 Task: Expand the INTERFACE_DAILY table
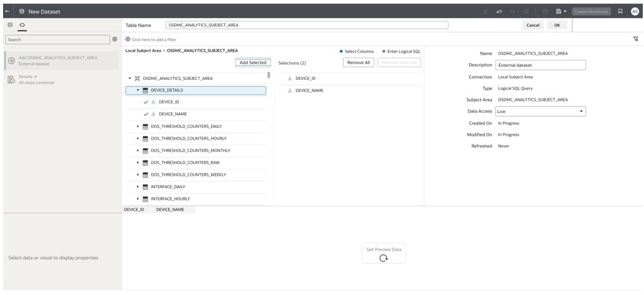pyautogui.click(x=138, y=187)
